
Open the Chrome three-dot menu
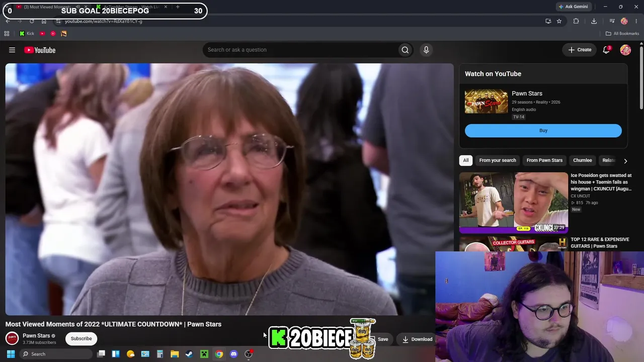click(x=637, y=21)
